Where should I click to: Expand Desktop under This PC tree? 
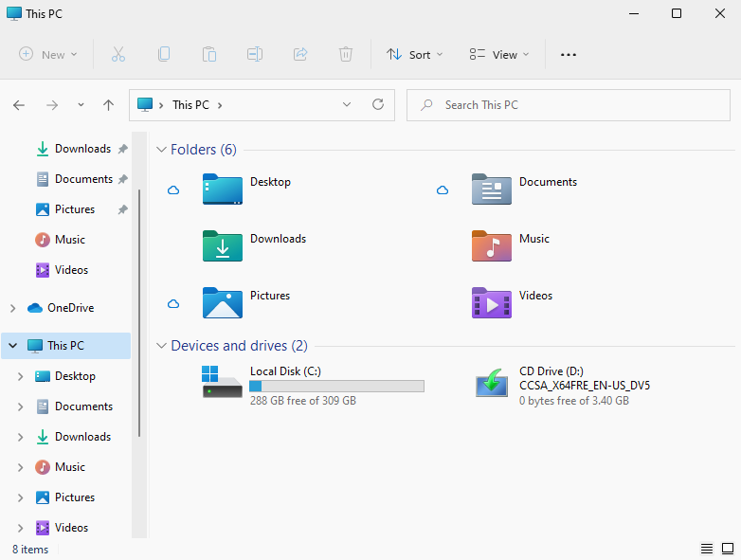tap(20, 376)
